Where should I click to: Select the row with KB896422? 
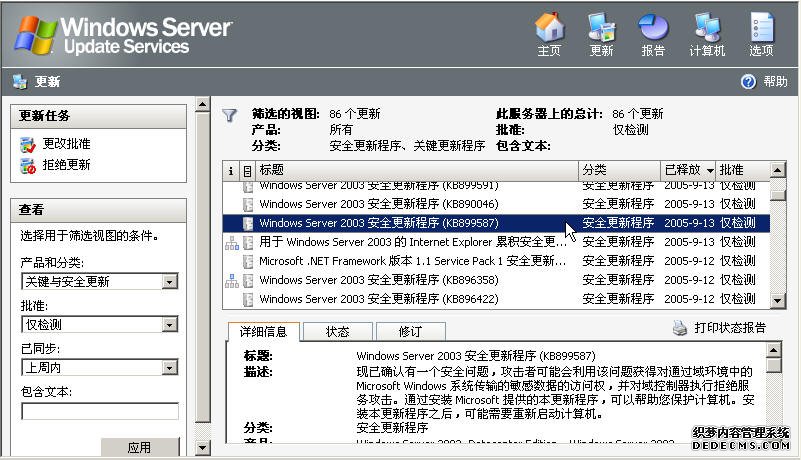(x=497, y=299)
